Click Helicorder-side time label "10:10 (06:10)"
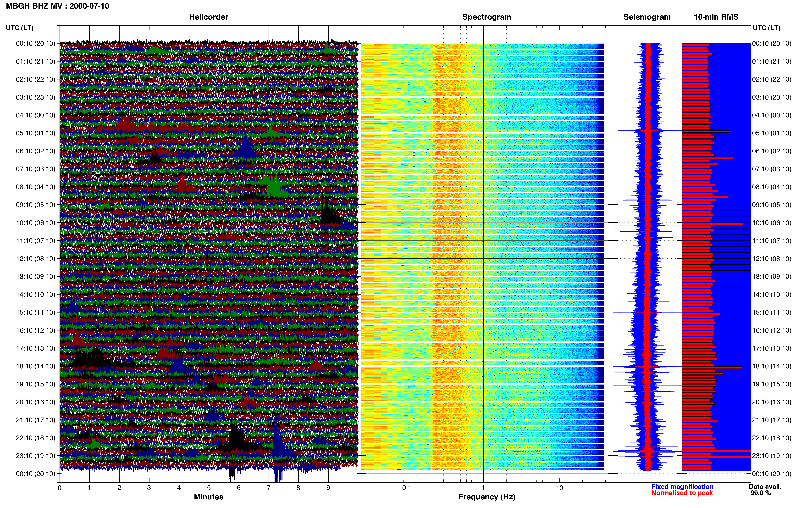812x508 pixels. (x=36, y=223)
